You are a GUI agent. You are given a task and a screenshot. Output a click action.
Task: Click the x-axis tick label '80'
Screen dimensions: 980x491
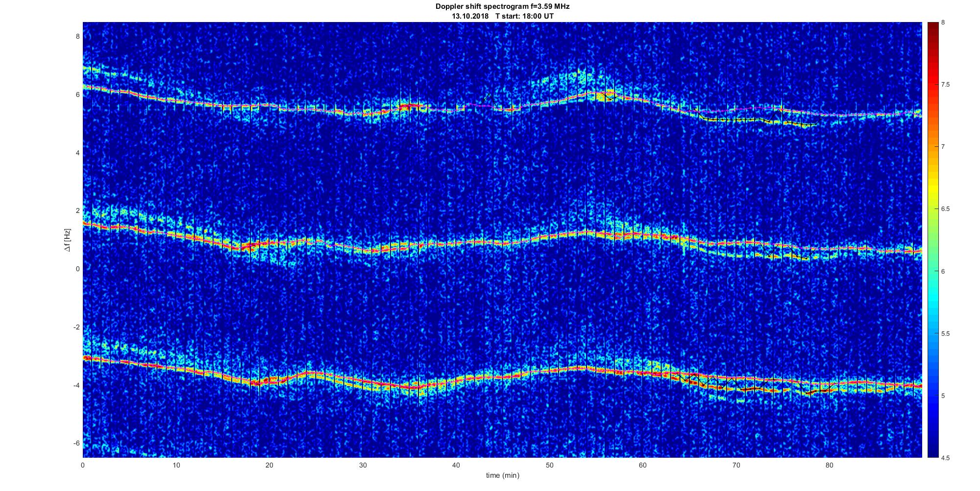(x=829, y=465)
